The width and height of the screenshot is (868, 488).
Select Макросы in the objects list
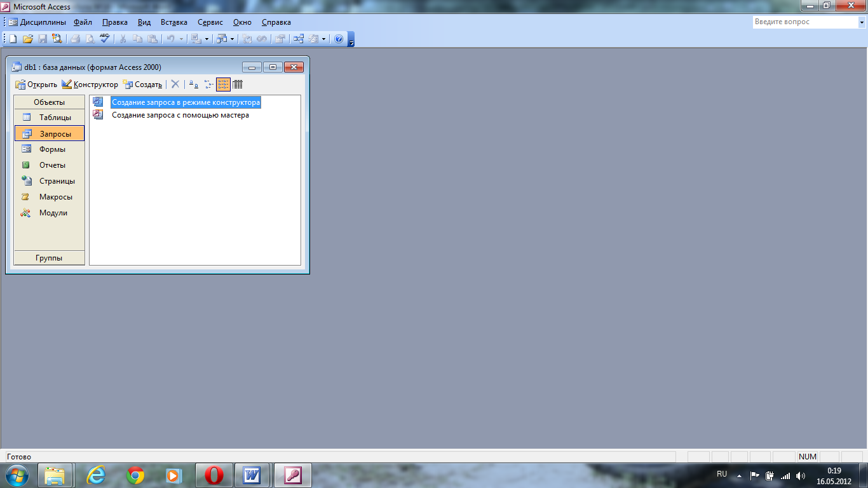(49, 197)
